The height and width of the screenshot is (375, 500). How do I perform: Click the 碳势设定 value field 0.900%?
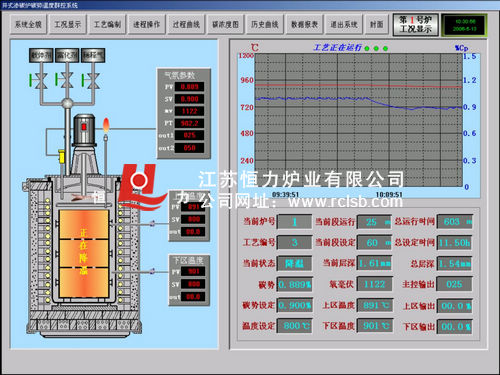coord(295,305)
